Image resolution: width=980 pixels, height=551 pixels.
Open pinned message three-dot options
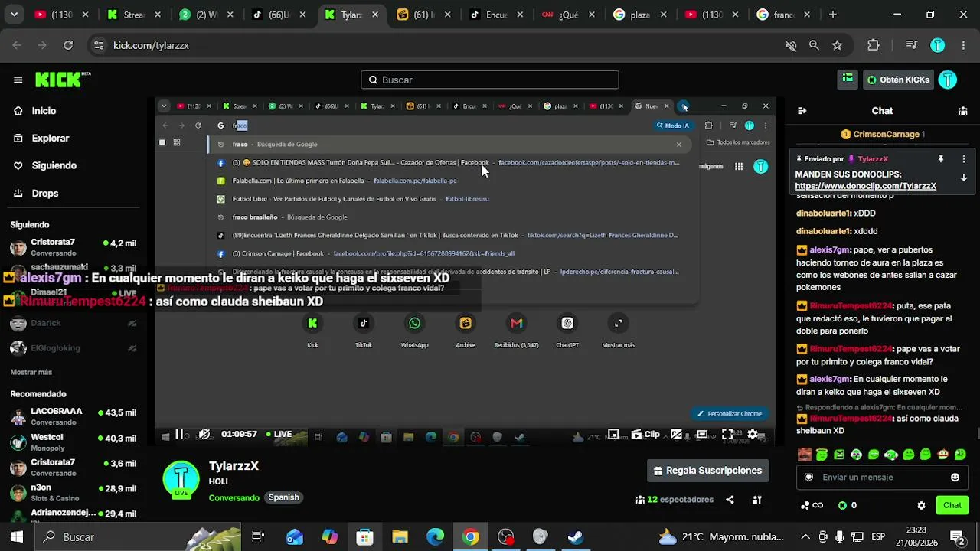pyautogui.click(x=964, y=159)
